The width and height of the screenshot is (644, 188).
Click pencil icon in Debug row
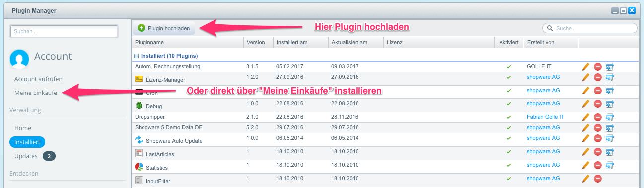click(586, 104)
